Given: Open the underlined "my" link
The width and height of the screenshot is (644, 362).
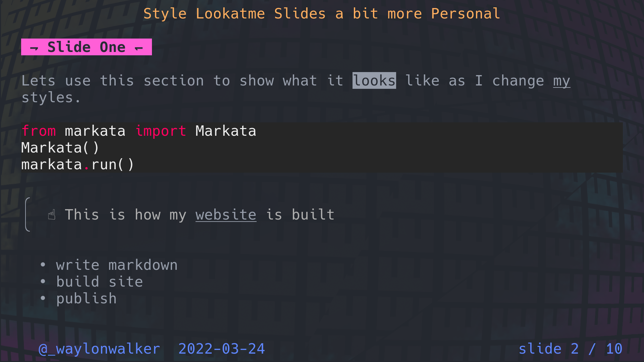Looking at the screenshot, I should point(561,81).
